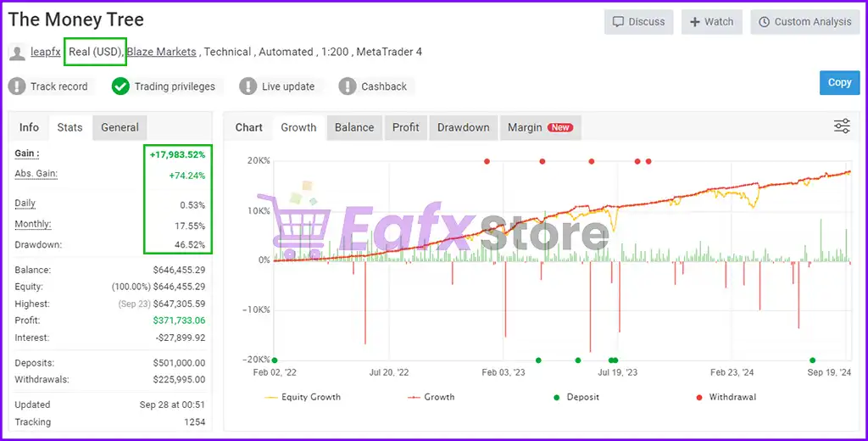Image resolution: width=868 pixels, height=441 pixels.
Task: Click the Track record status icon
Action: point(17,87)
